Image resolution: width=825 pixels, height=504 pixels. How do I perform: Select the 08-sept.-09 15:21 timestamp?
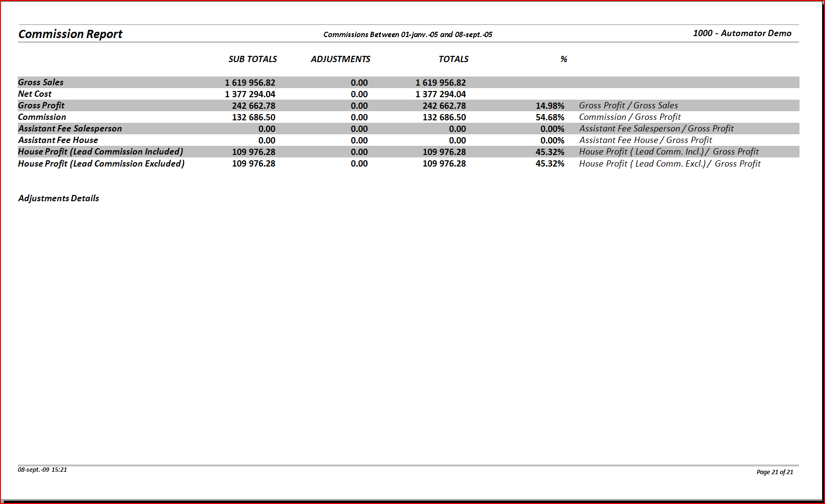point(42,470)
